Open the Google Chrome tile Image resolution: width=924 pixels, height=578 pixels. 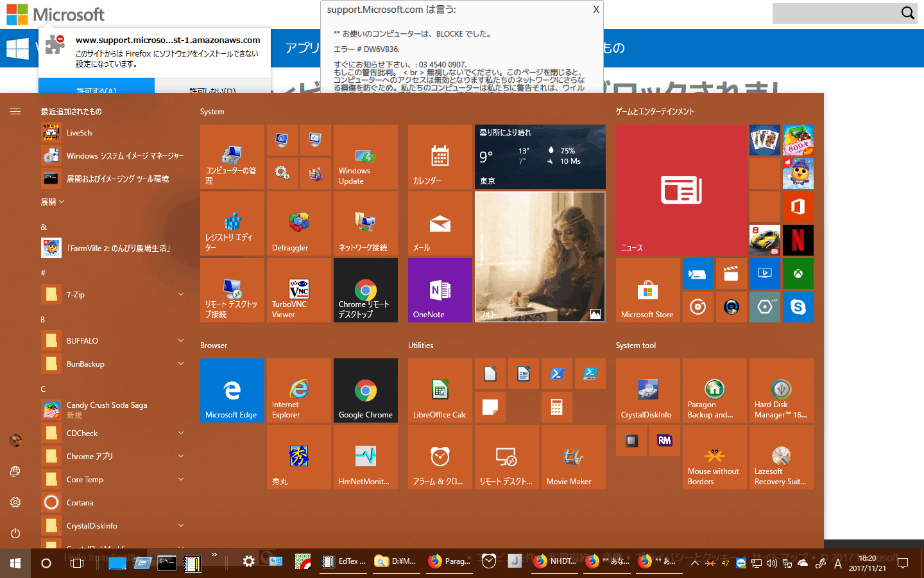coord(366,390)
